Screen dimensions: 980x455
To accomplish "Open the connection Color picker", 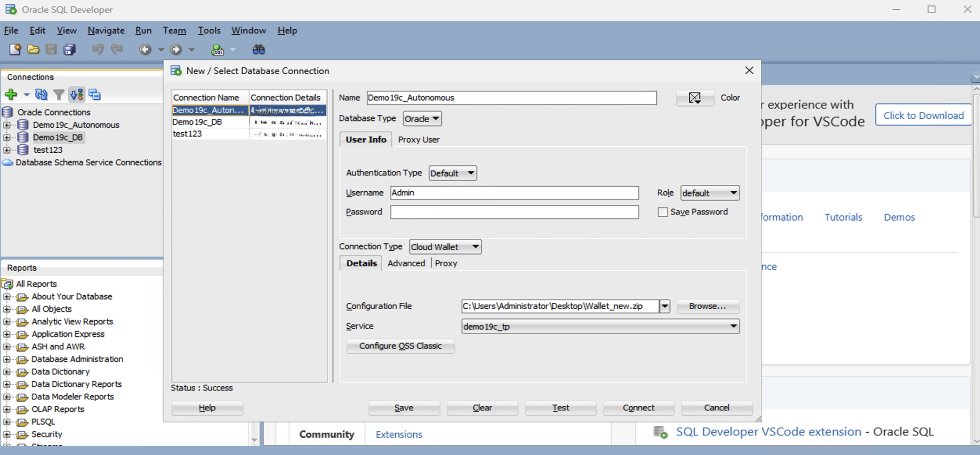I will tap(694, 97).
